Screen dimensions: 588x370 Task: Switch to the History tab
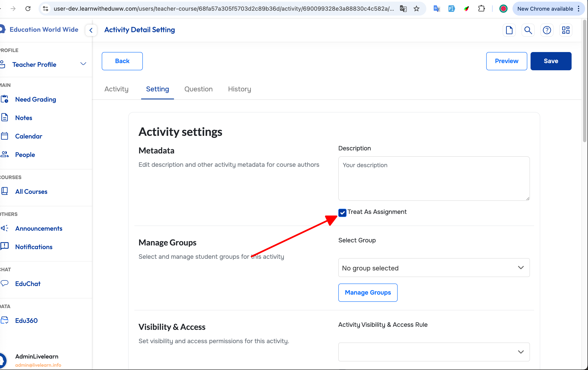click(239, 89)
